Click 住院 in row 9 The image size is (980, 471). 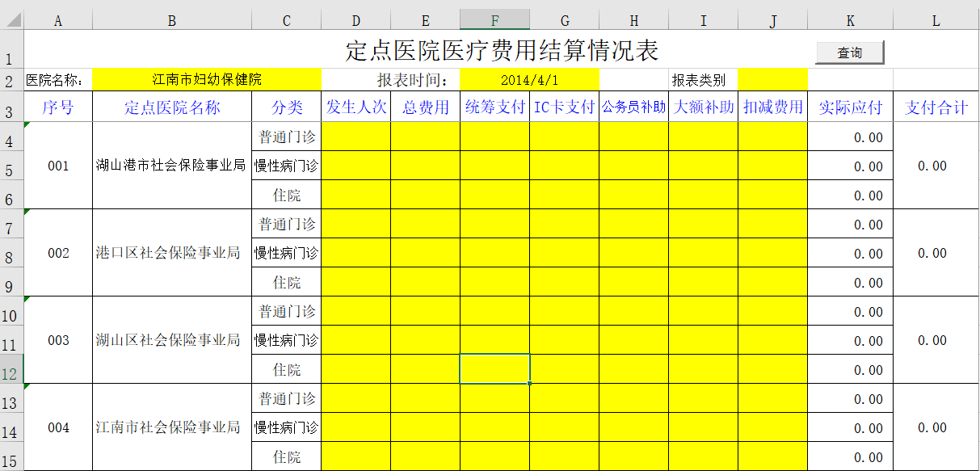click(287, 282)
